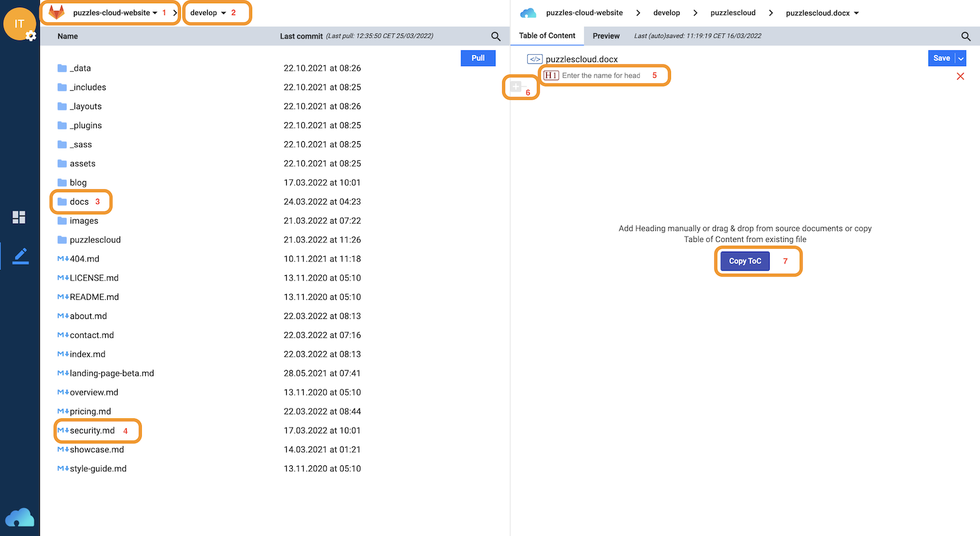
Task: Select the overview.md file
Action: pos(88,392)
